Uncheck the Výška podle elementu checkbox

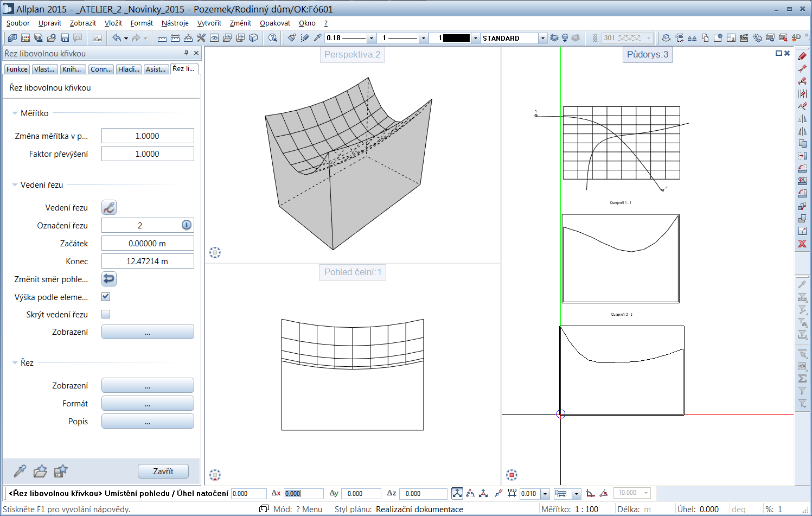click(x=106, y=297)
